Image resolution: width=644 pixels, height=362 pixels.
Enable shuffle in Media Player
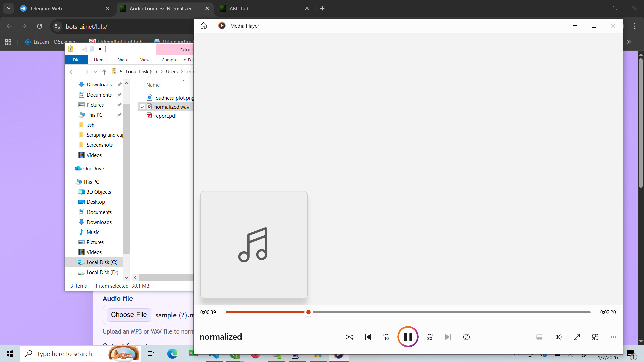pos(350,337)
